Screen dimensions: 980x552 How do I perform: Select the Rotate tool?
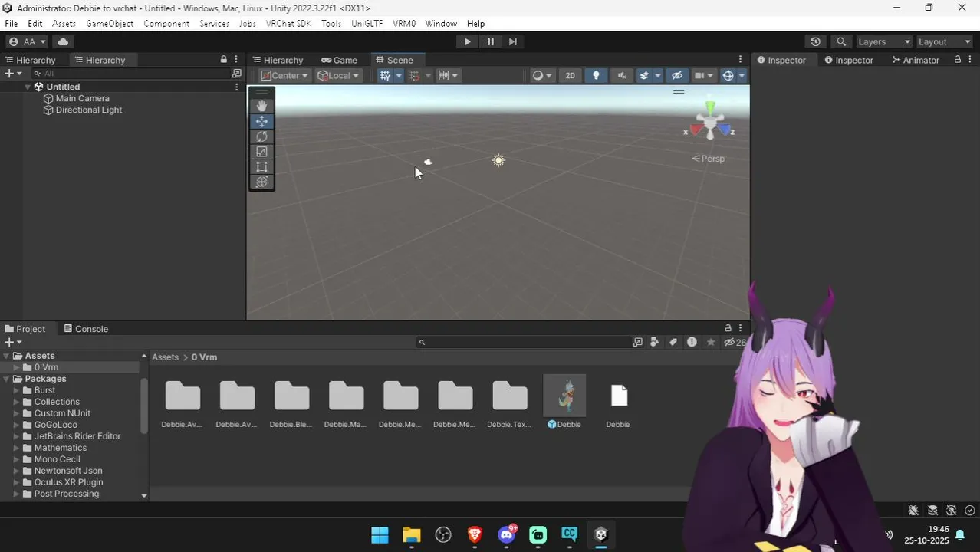261,136
